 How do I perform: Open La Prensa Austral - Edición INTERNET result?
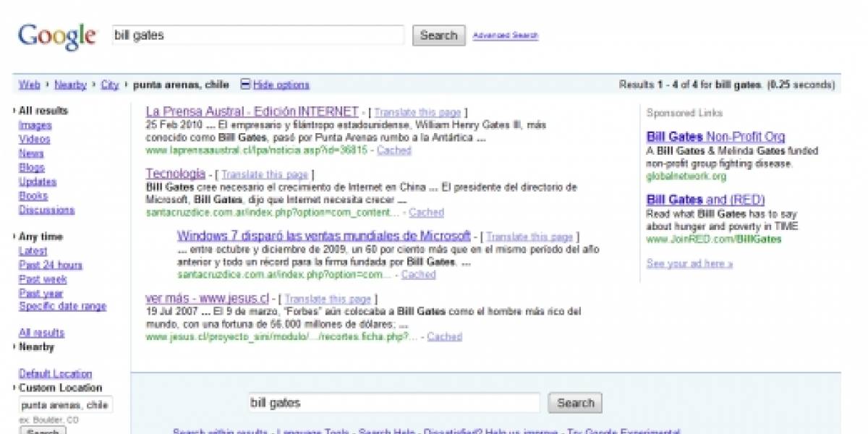(252, 111)
